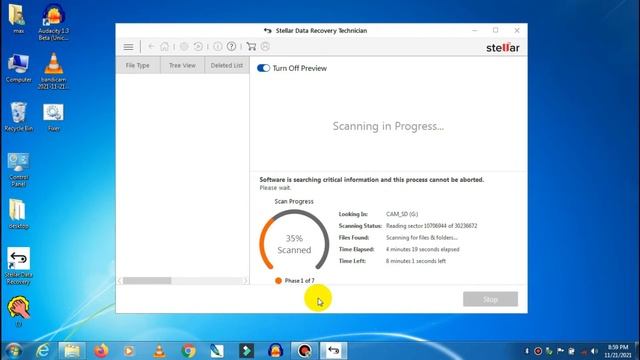Screen dimensions: 640x360
Task: Click the volume speaker icon in system tray
Action: (594, 351)
